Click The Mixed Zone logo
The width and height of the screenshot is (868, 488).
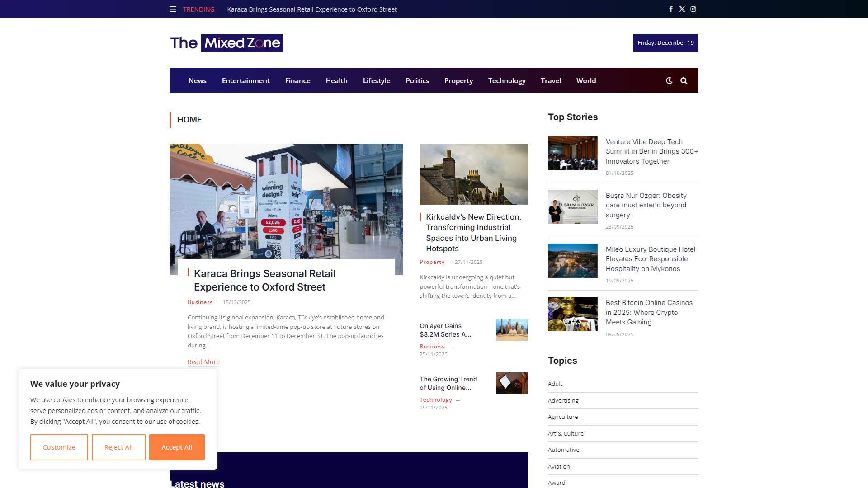point(226,43)
